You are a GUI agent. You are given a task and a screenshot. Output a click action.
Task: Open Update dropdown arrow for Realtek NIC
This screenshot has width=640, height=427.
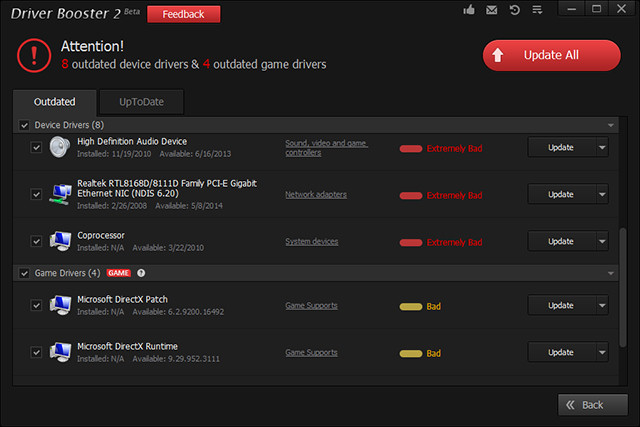point(602,194)
